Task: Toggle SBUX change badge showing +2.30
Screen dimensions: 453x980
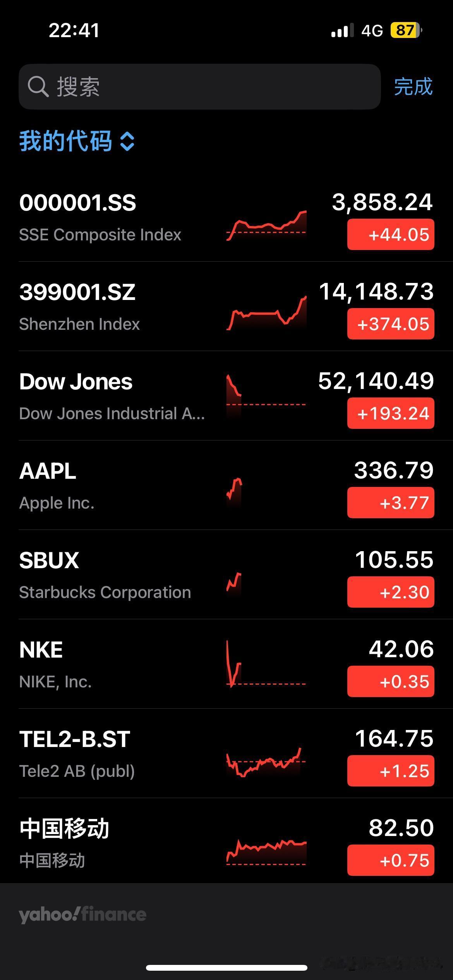Action: point(391,592)
